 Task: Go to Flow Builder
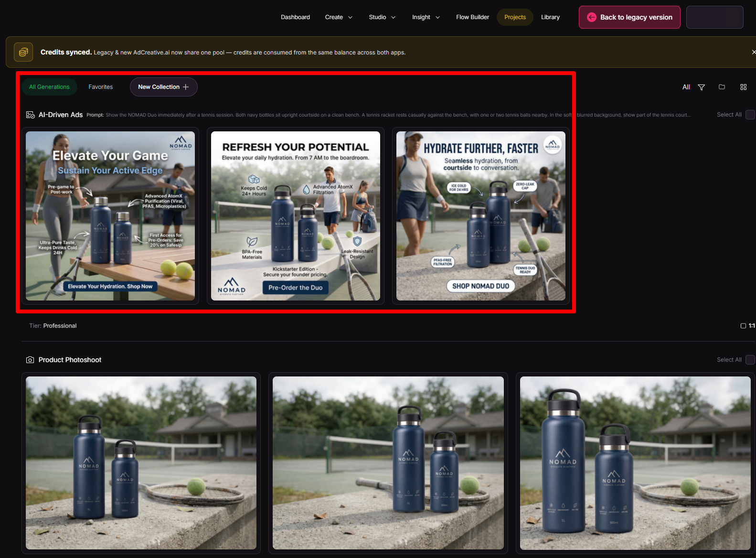coord(472,17)
